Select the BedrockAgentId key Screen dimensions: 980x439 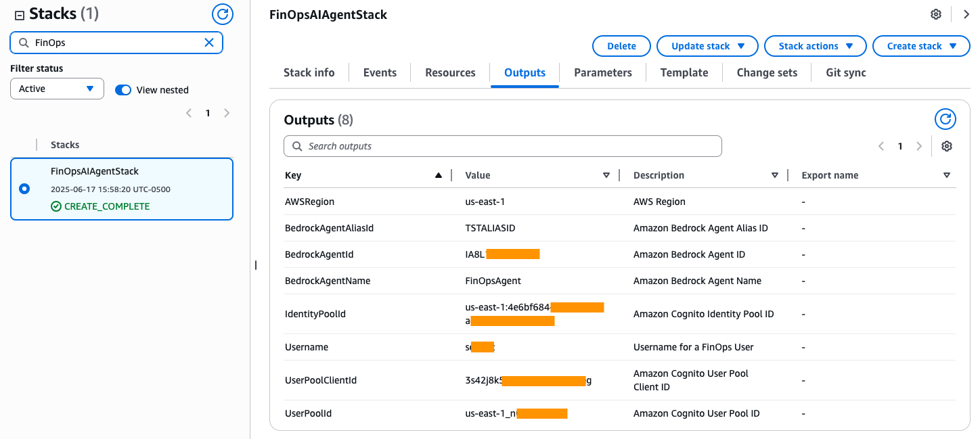point(319,254)
